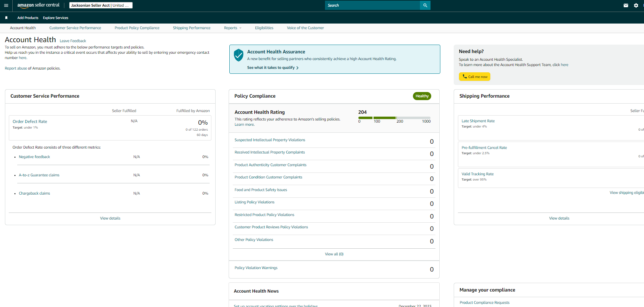644x307 pixels.
Task: Open Received Intellectual Property Complaints
Action: coord(270,152)
